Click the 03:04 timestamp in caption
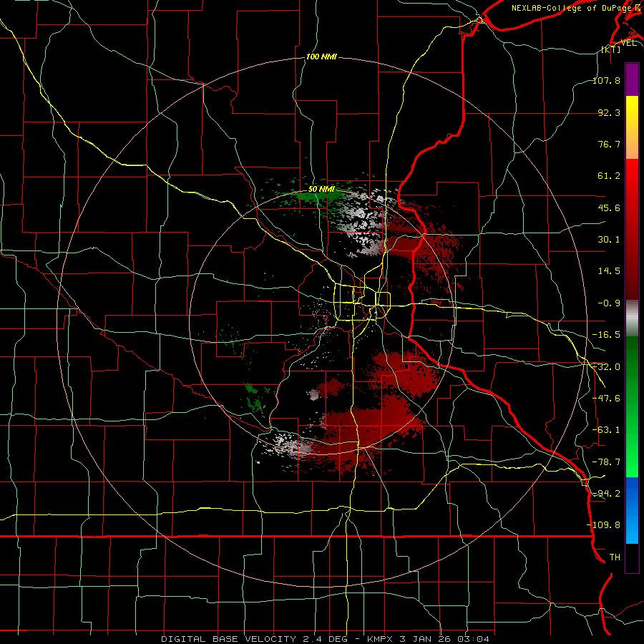Screen dimensions: 644x644 474,639
